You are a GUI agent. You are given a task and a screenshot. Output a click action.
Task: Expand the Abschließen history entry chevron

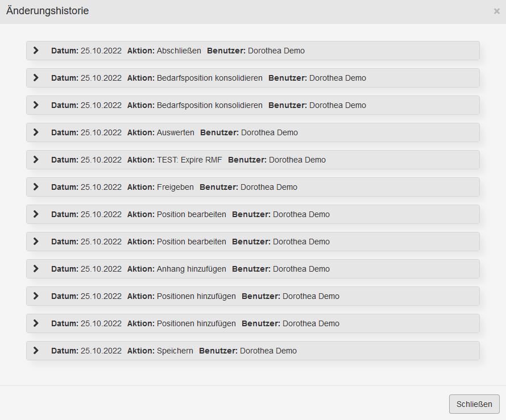(x=36, y=50)
